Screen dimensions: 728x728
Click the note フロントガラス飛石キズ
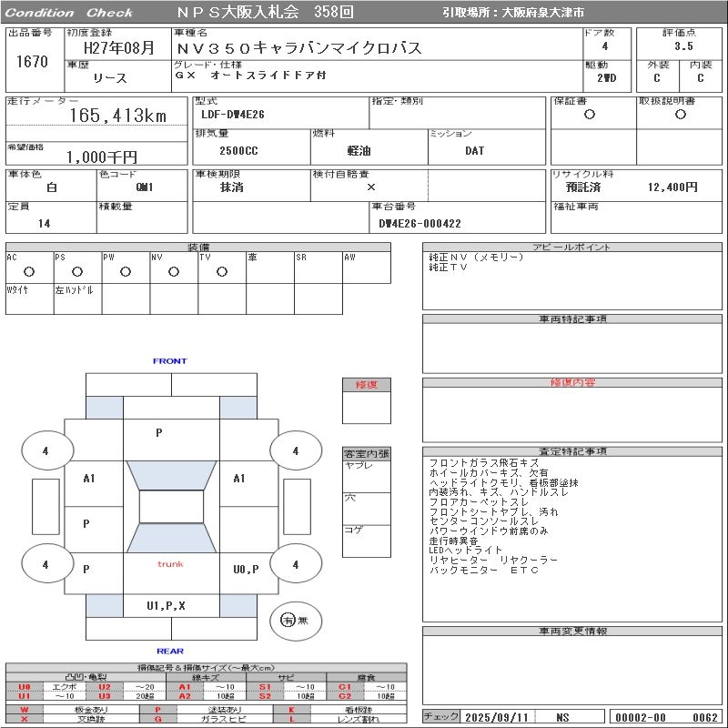point(484,463)
